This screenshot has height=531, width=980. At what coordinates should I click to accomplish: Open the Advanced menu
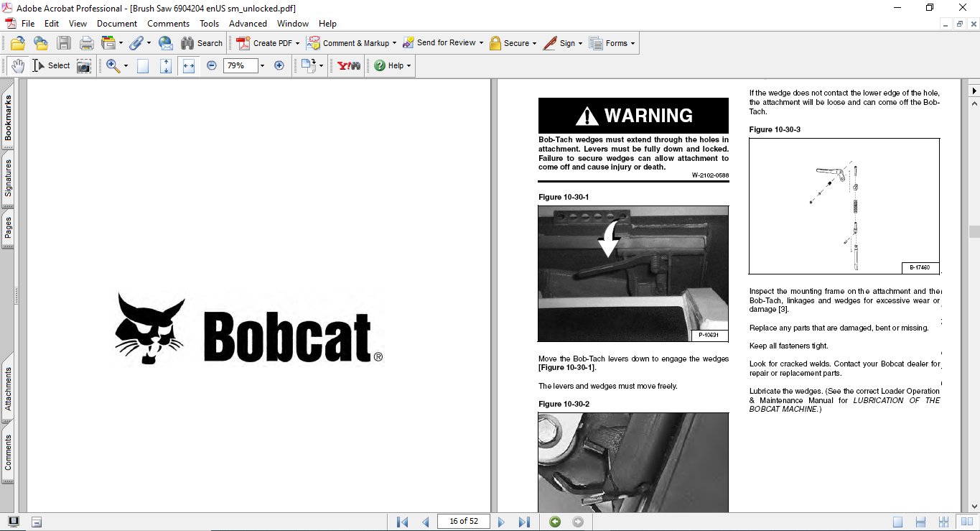[x=248, y=24]
